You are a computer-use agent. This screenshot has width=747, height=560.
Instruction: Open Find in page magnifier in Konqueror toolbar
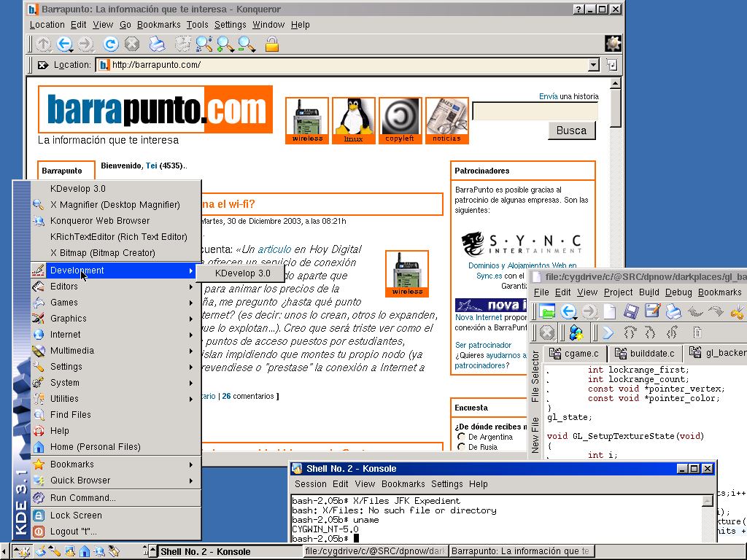pos(204,44)
